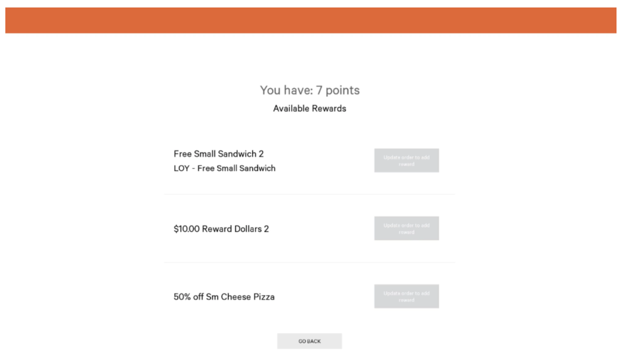Add the Free Small Sandwich 2 reward to order
This screenshot has height=364, width=624.
point(407,160)
